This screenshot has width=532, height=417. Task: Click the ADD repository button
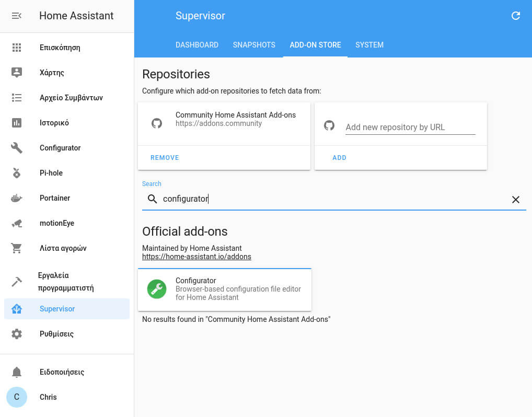point(339,158)
